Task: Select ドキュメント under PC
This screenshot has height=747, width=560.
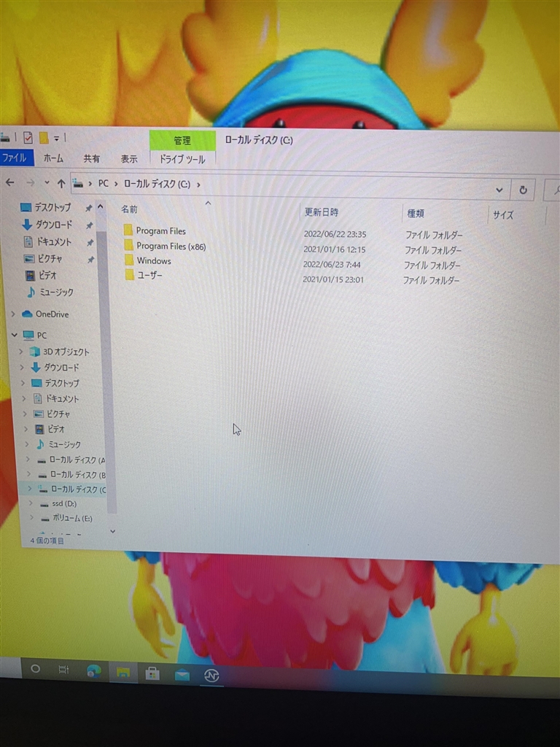Action: click(x=56, y=399)
